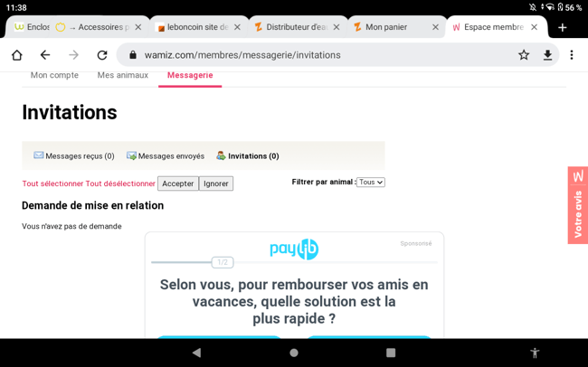This screenshot has height=367, width=588.
Task: Click the wamiz.com address bar
Action: pos(317,55)
